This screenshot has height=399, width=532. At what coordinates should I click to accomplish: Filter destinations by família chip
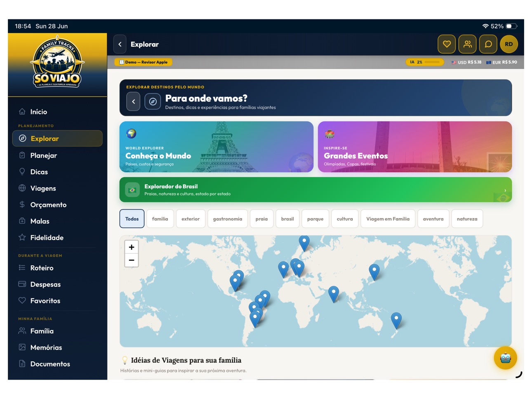pos(160,219)
